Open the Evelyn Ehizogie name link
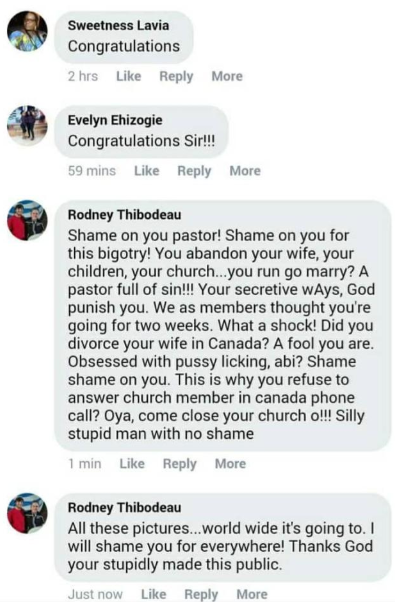The height and width of the screenshot is (602, 395). (x=115, y=120)
